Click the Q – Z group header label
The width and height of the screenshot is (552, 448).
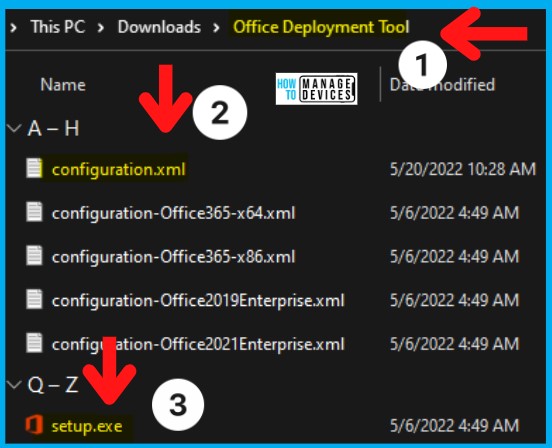[x=53, y=384]
